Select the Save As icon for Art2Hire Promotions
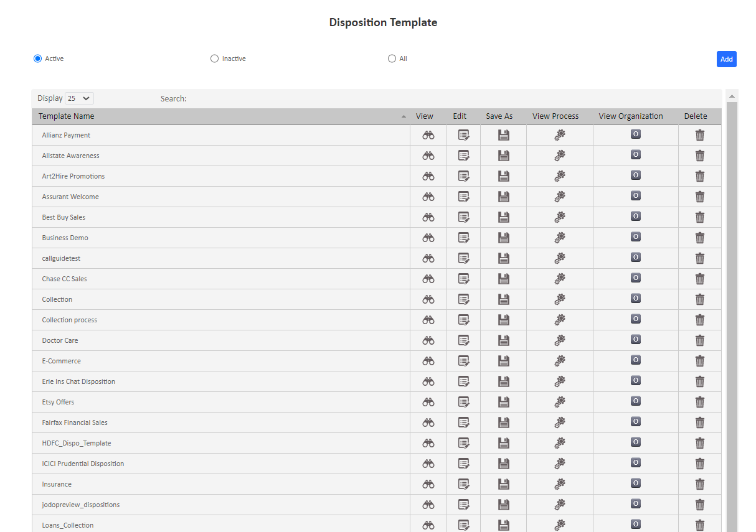The image size is (756, 532). 503,175
